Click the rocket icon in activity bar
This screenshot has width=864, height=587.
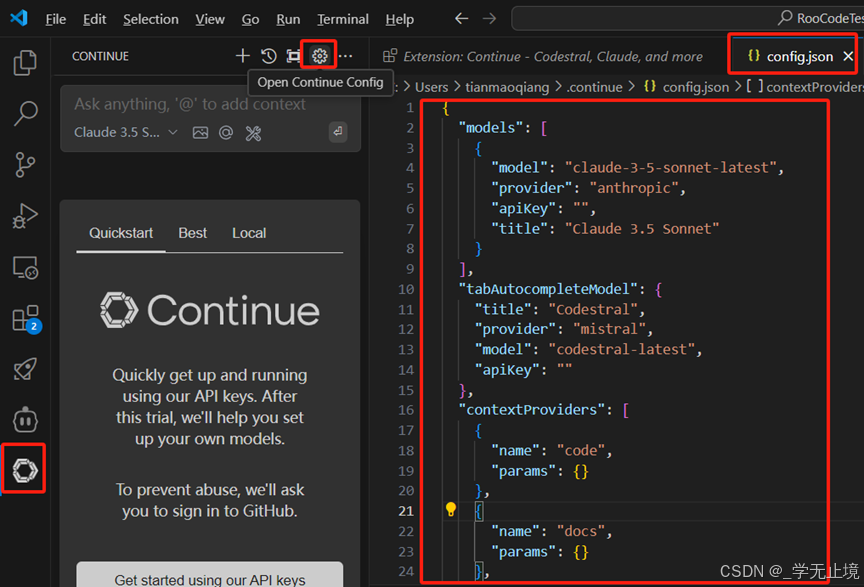click(x=25, y=369)
